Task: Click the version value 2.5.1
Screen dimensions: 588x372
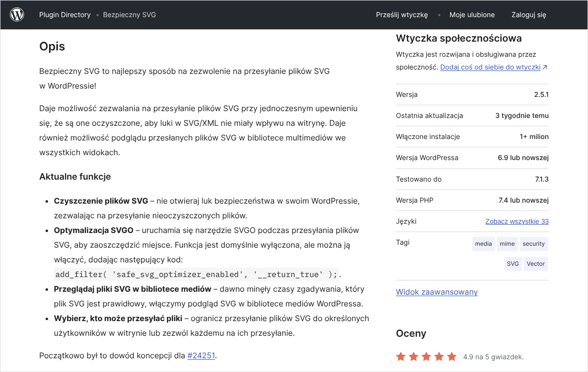Action: click(541, 94)
